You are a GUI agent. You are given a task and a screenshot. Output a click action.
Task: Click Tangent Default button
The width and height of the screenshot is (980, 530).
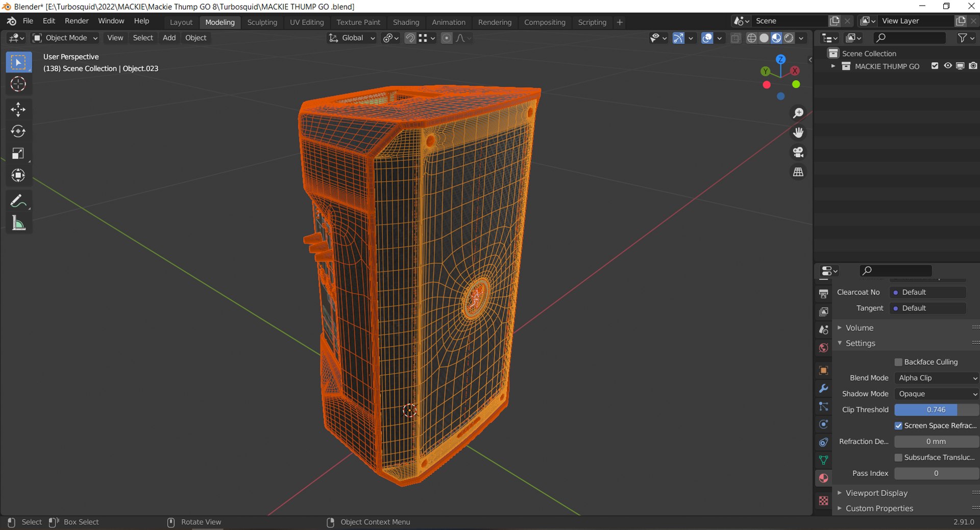pos(928,308)
